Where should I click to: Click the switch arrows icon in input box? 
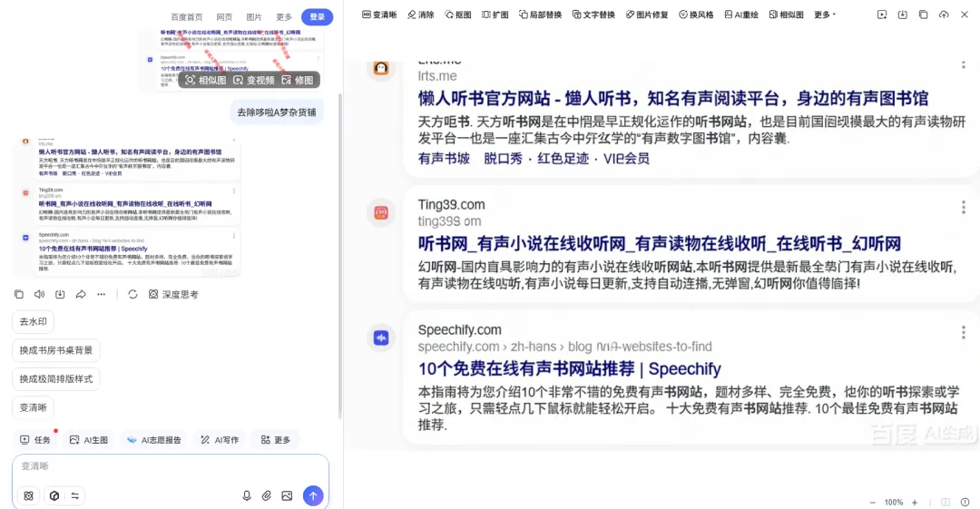click(x=75, y=496)
